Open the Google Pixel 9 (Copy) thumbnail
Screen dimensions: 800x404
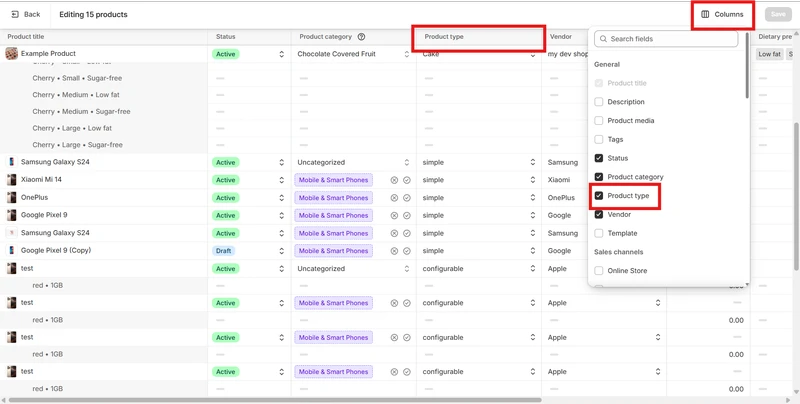pyautogui.click(x=11, y=250)
